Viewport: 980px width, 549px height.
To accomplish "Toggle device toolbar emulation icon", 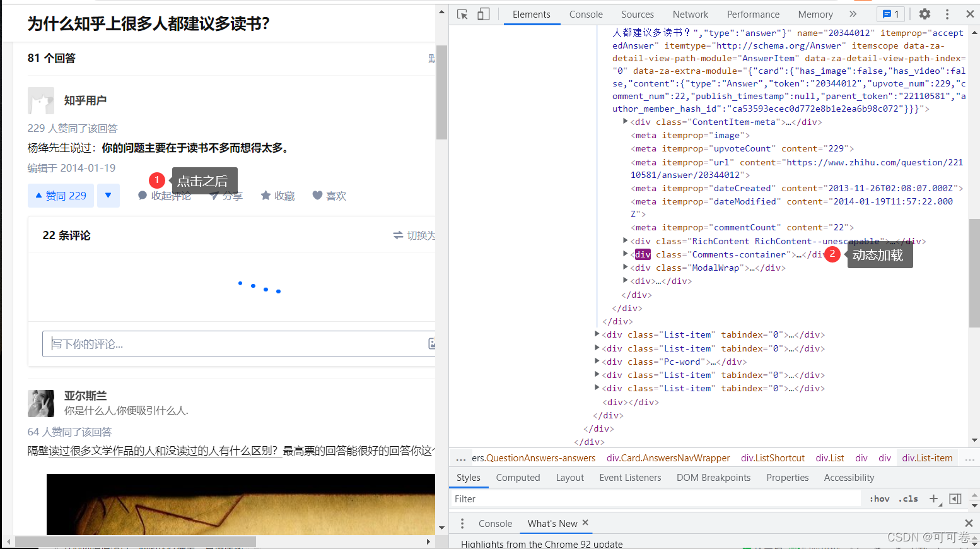I will tap(483, 14).
